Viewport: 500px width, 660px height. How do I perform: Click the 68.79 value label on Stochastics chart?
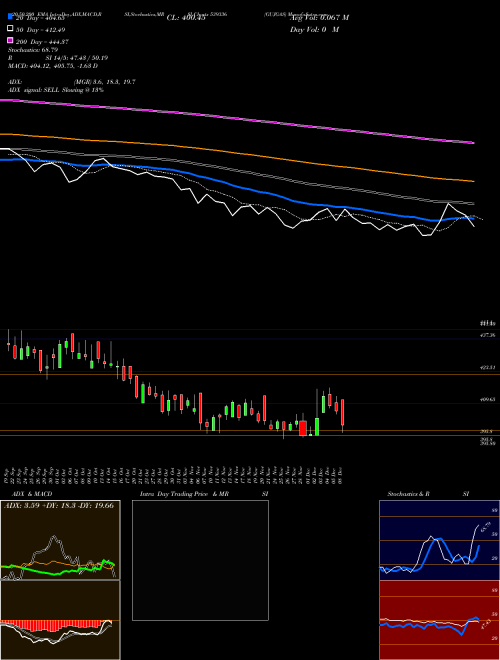[488, 526]
